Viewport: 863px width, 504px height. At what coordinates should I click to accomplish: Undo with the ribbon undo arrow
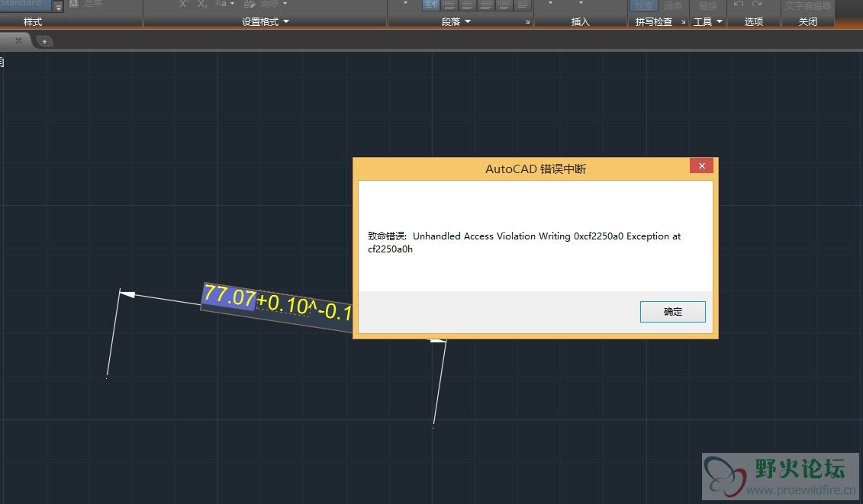click(x=739, y=4)
